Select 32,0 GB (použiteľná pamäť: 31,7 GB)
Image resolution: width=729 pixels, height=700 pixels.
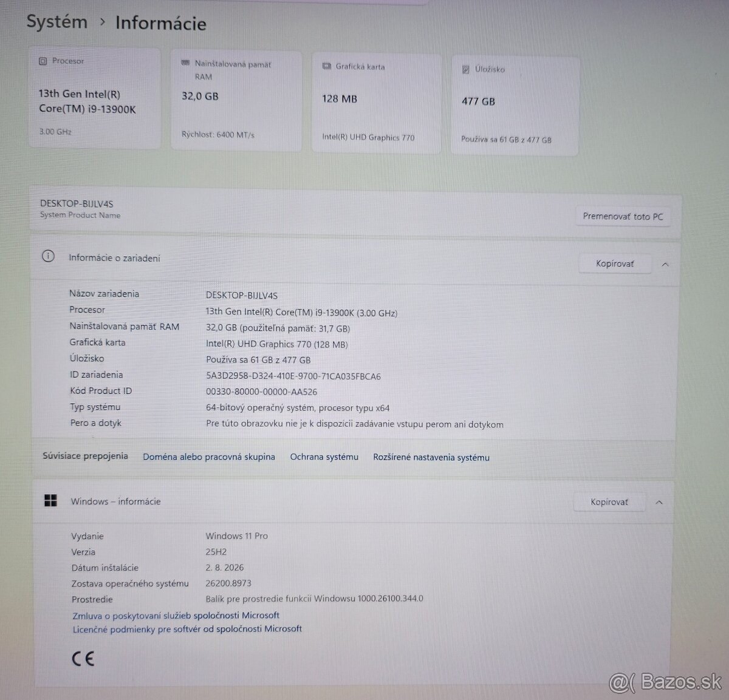[278, 328]
